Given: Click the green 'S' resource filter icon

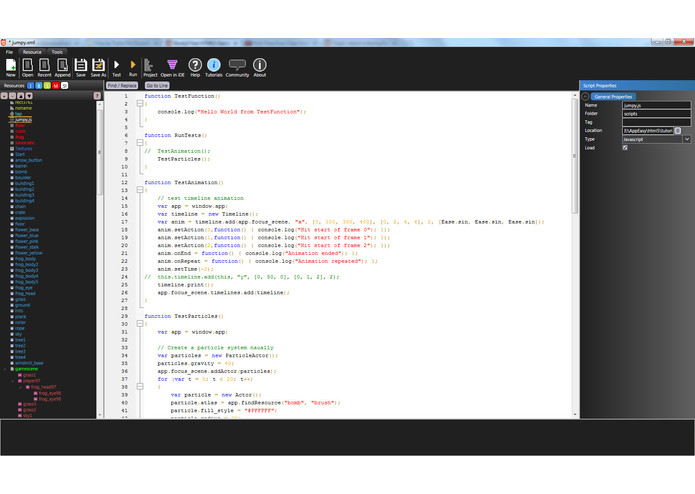Looking at the screenshot, I should [47, 86].
